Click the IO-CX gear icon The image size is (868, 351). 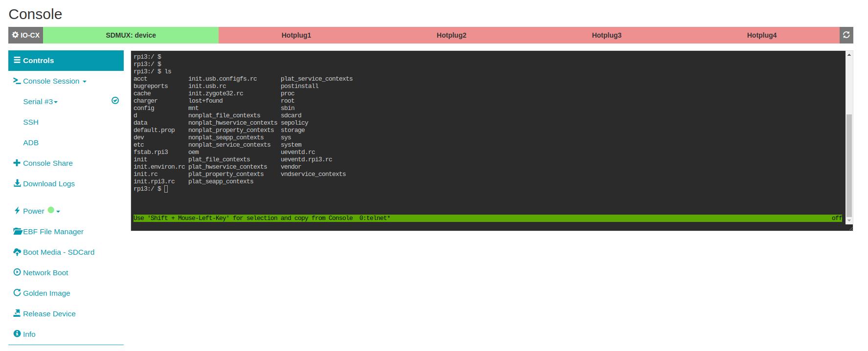coord(15,35)
